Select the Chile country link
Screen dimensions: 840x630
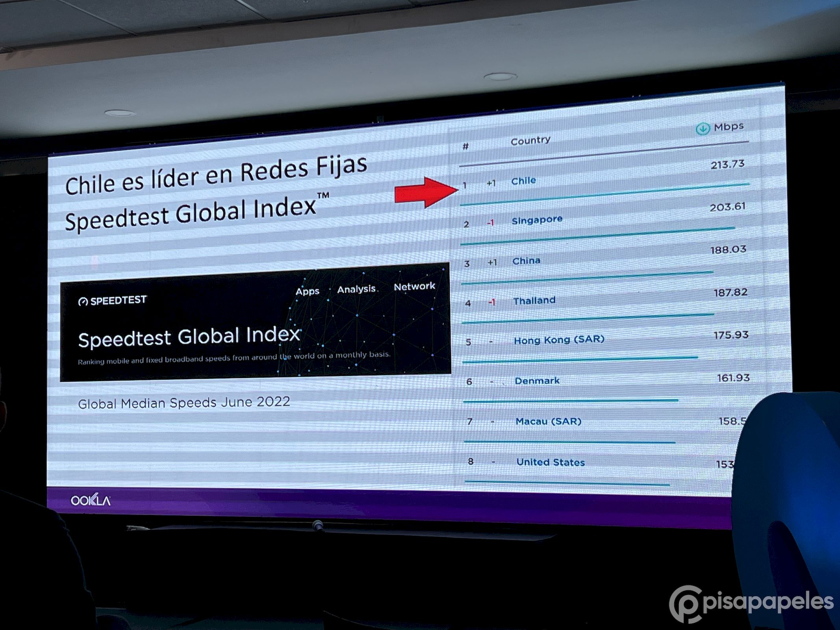(523, 181)
